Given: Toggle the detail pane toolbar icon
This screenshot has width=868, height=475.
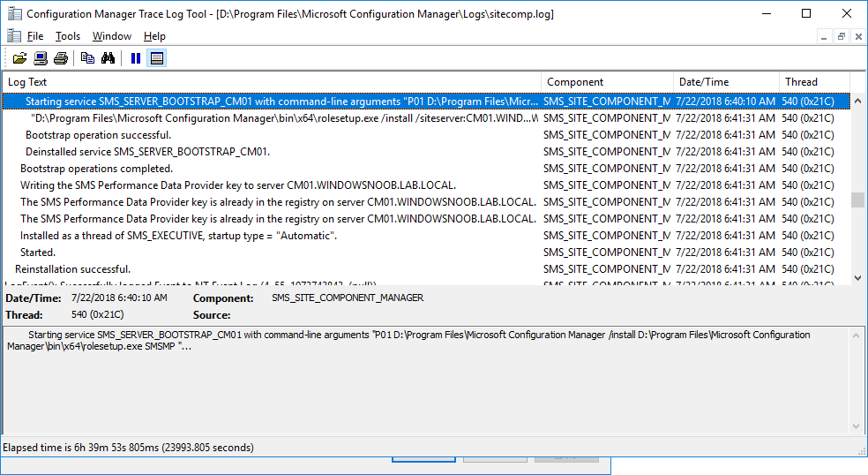Looking at the screenshot, I should 157,58.
